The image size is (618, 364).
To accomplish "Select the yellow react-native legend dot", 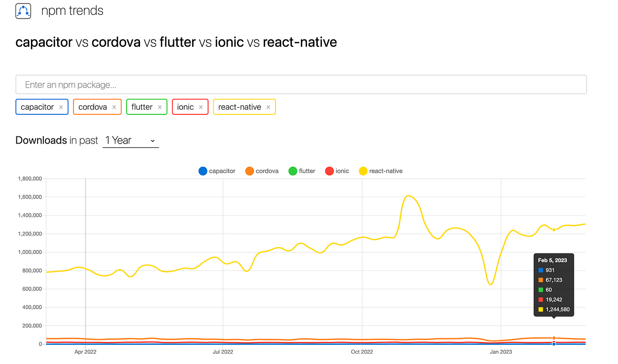I will click(363, 171).
